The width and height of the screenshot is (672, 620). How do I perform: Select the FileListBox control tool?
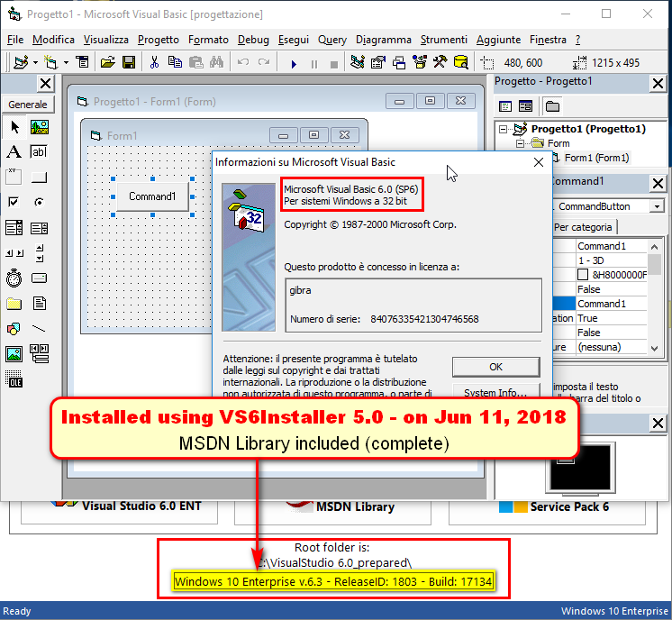tap(39, 304)
